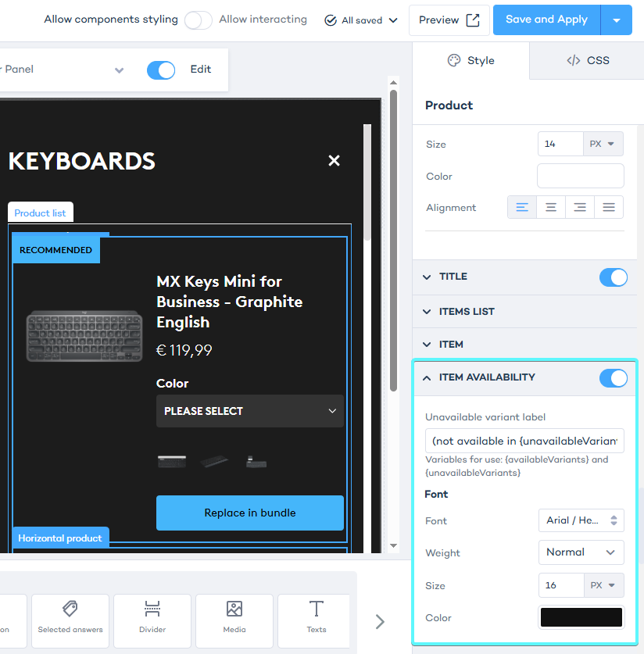The height and width of the screenshot is (654, 644).
Task: Switch to the CSS tab
Action: (587, 61)
